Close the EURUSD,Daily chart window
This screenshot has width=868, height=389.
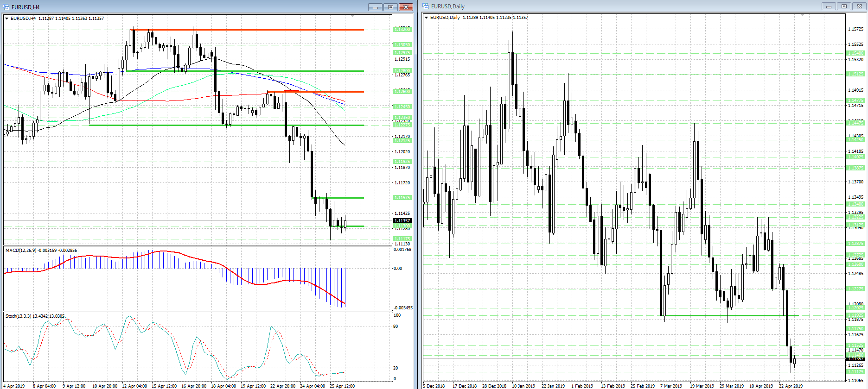point(859,6)
